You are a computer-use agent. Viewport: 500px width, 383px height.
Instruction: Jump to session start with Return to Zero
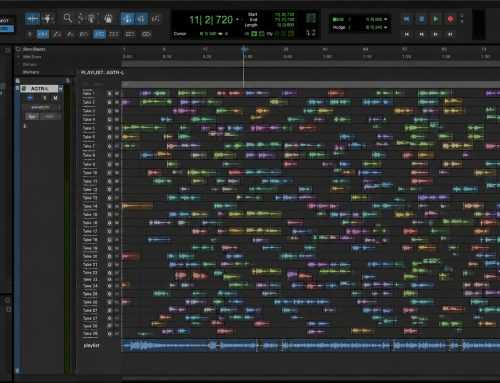[x=407, y=34]
